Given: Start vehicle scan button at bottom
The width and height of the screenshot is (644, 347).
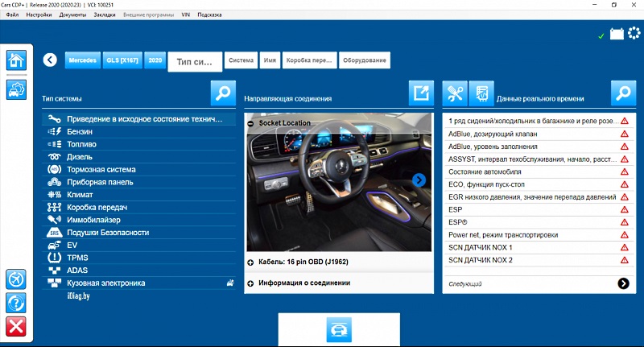Looking at the screenshot, I should coord(339,330).
